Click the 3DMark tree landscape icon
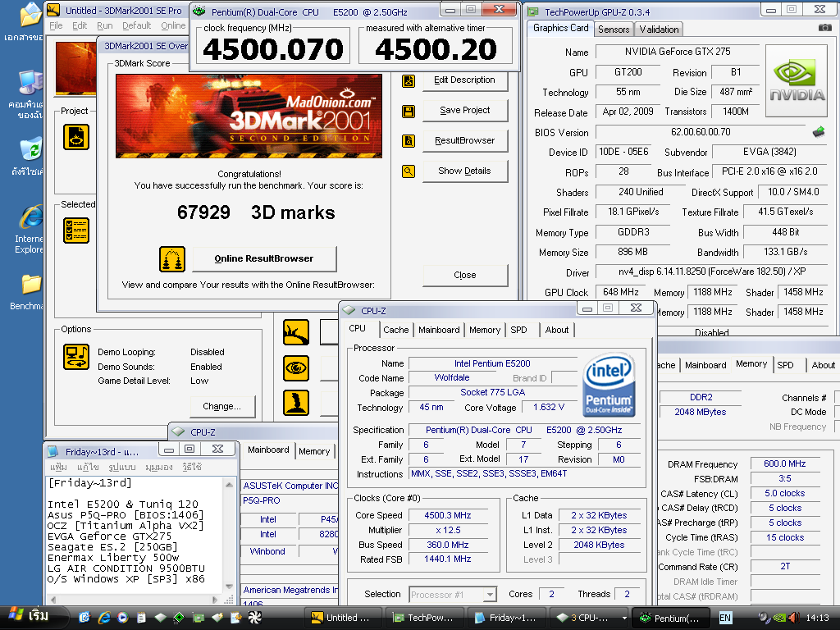 295,332
